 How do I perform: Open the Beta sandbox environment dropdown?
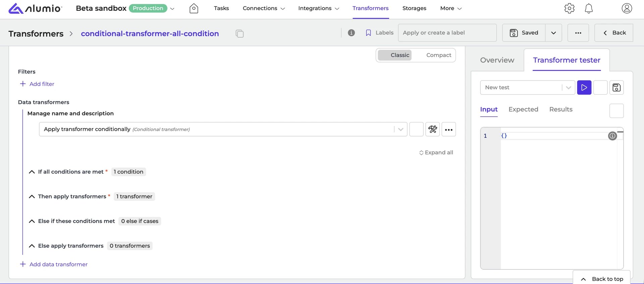(172, 8)
